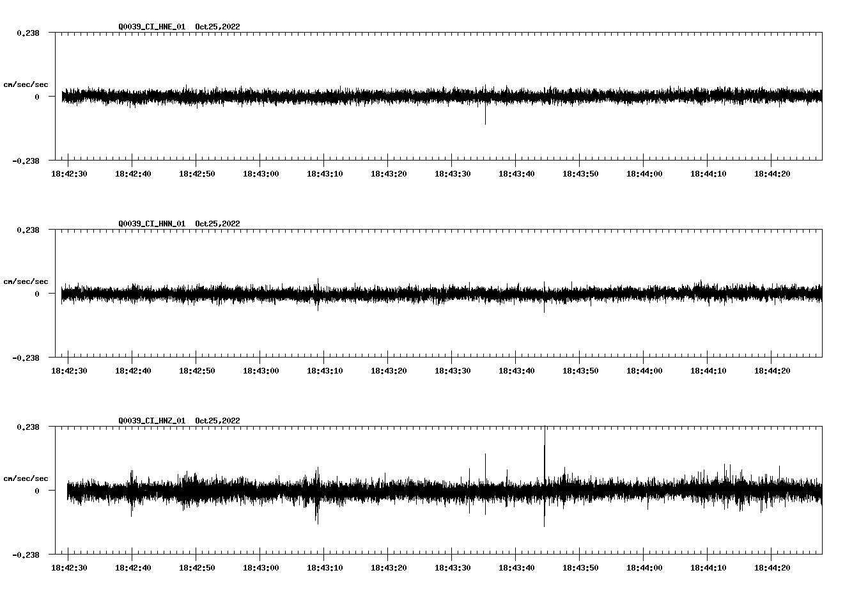The width and height of the screenshot is (868, 591).
Task: Click the 18:43:00 time label under HNN plot
Action: pos(261,371)
